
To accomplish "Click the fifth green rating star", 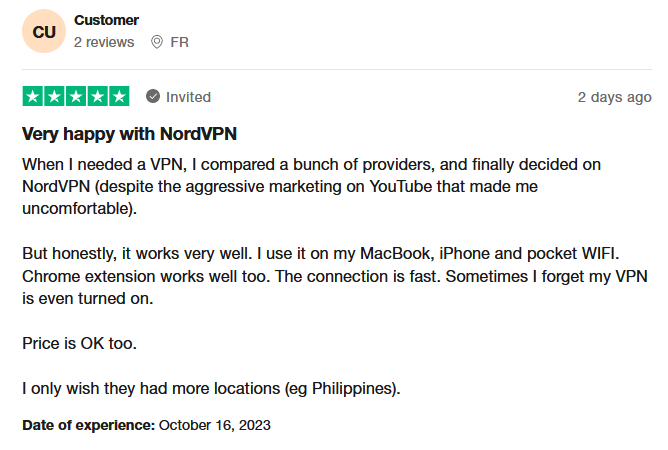I will (119, 96).
